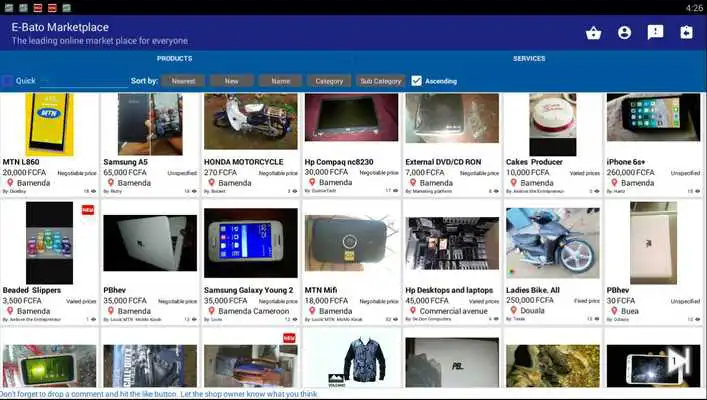Click the HONDA MOTORCYCLE title
This screenshot has width=707, height=400.
point(243,162)
